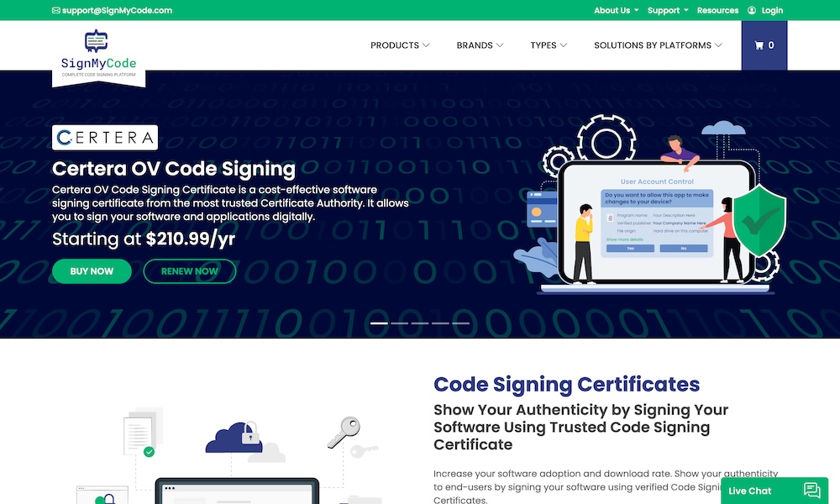Click the envelope icon beside support email
This screenshot has width=840, height=504.
point(55,11)
